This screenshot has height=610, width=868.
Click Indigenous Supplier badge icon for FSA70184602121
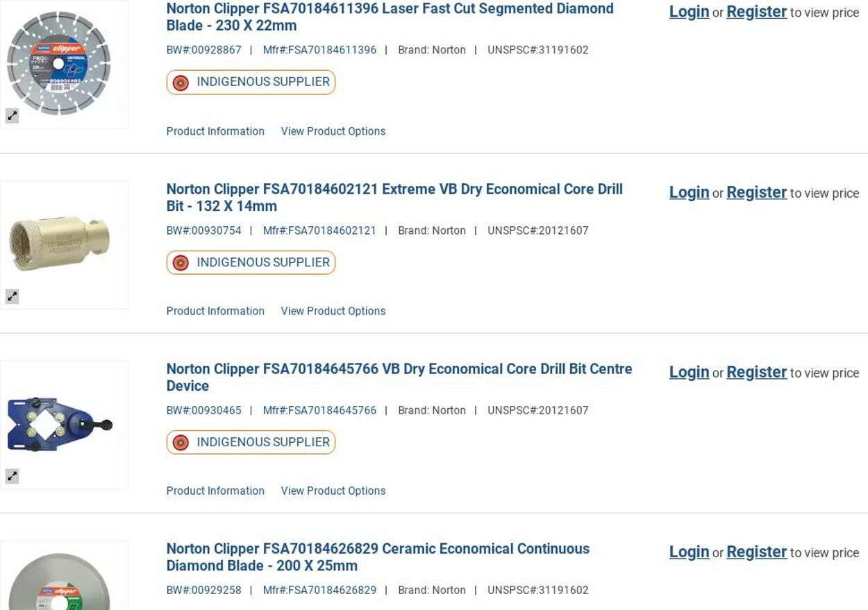[x=181, y=263]
